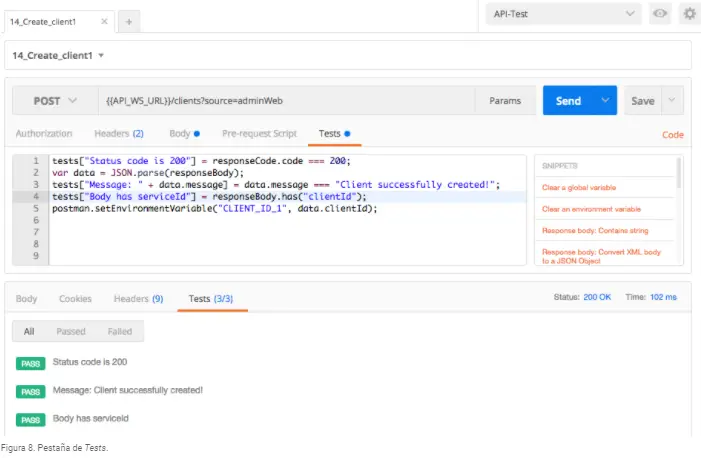The image size is (701, 458).
Task: Save the request
Action: click(x=642, y=101)
